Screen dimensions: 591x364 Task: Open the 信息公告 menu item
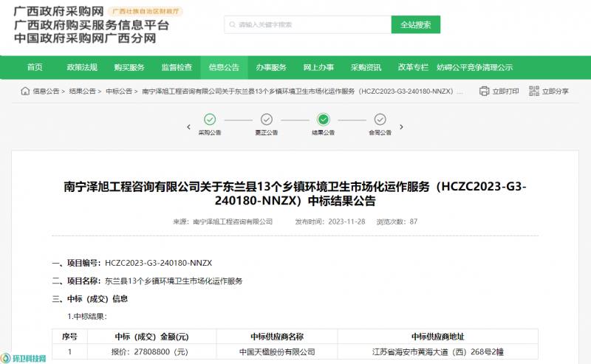coord(224,67)
